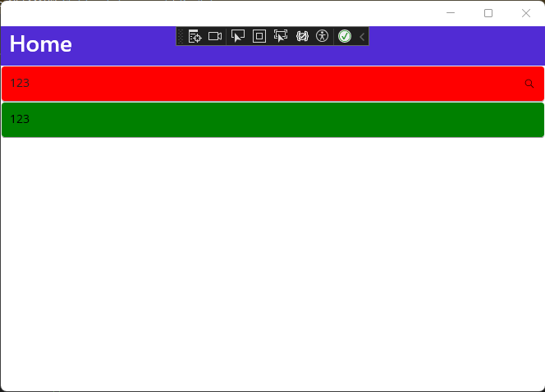This screenshot has height=392, width=545.
Task: Focus the red search field containing 123
Action: pos(272,84)
